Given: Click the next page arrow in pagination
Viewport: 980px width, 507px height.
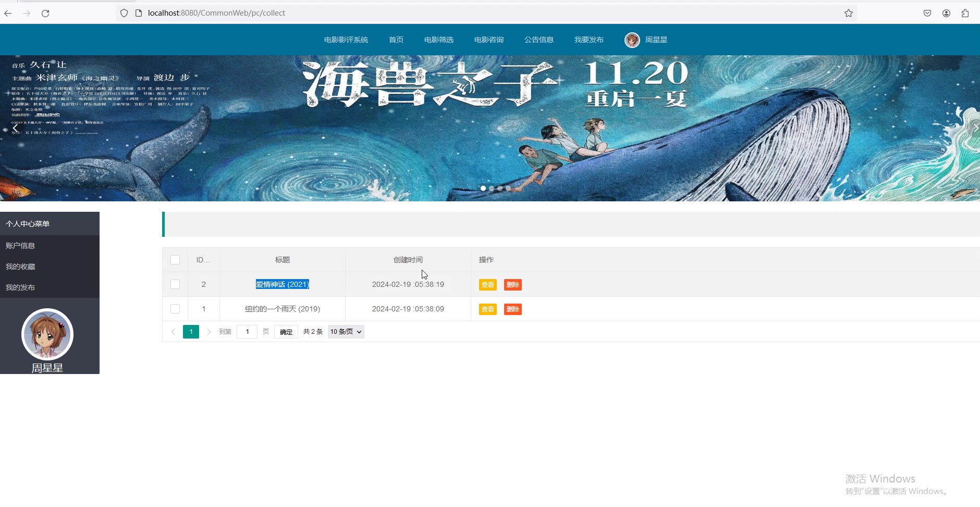Looking at the screenshot, I should (x=209, y=332).
